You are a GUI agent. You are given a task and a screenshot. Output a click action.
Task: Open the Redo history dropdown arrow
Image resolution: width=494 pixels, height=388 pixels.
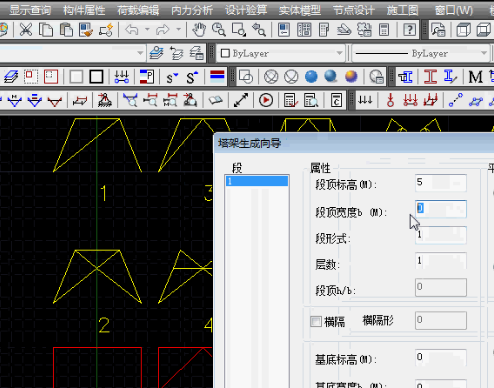tap(178, 30)
